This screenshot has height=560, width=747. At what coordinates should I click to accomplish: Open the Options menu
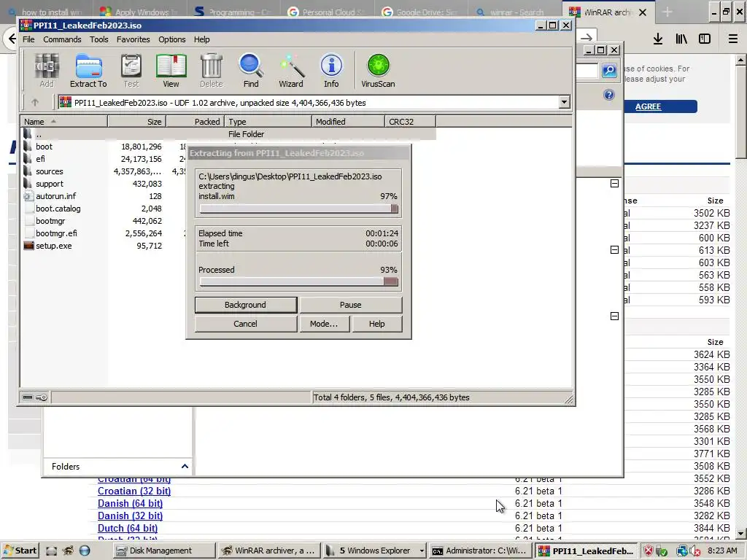172,39
